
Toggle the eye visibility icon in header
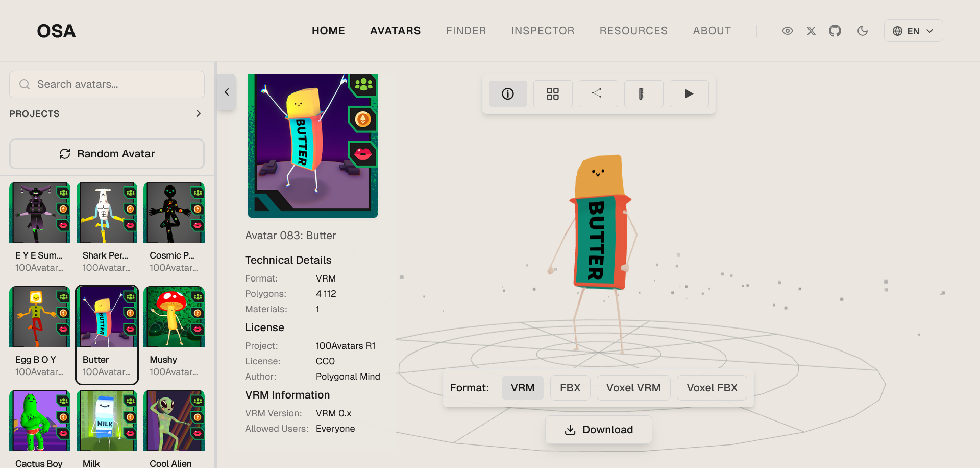click(x=788, y=31)
